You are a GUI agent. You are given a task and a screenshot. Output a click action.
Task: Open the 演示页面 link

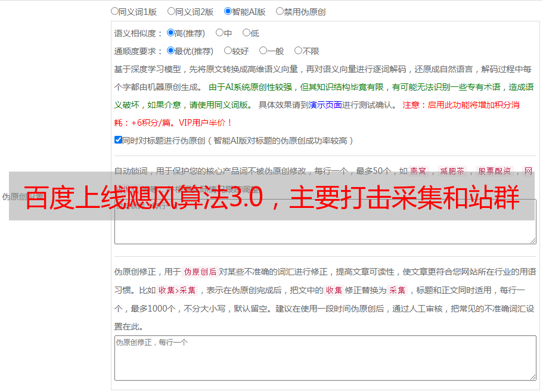(325, 105)
